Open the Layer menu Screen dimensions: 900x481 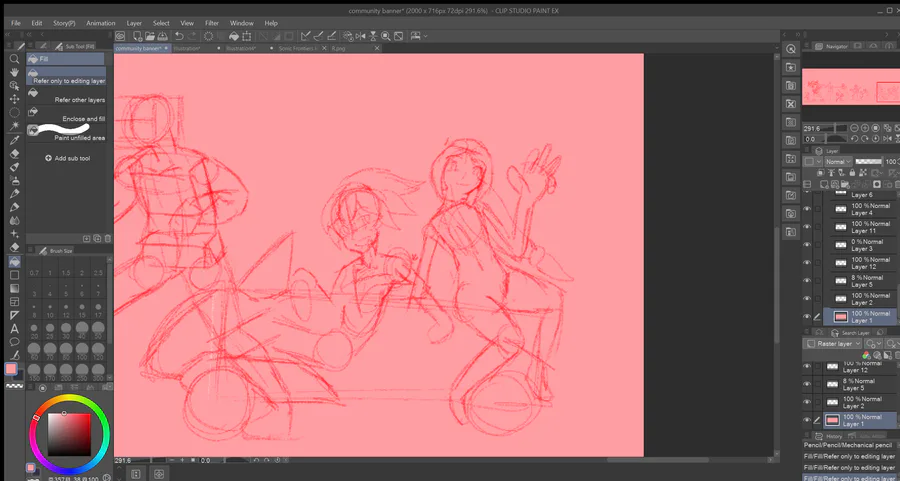click(134, 23)
